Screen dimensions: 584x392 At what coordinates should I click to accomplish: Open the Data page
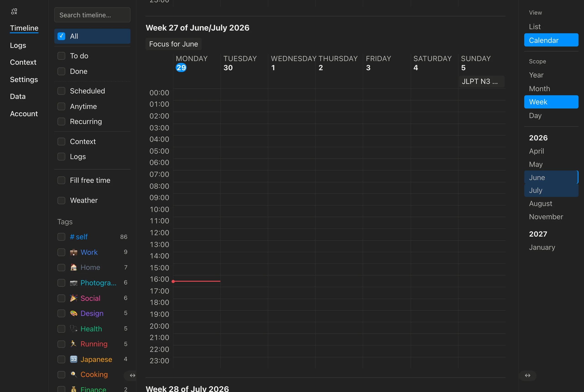[18, 96]
